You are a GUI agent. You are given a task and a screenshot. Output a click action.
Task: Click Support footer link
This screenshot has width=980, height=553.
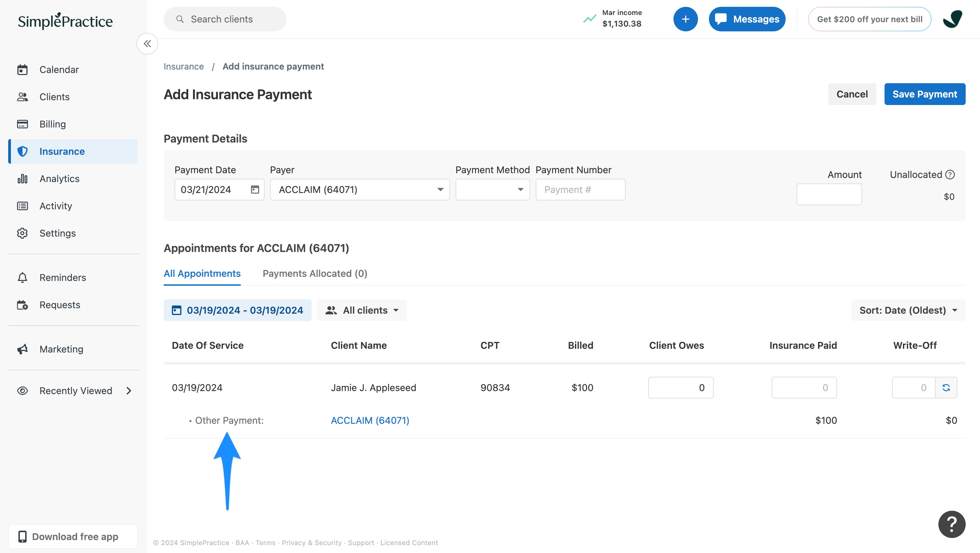361,543
